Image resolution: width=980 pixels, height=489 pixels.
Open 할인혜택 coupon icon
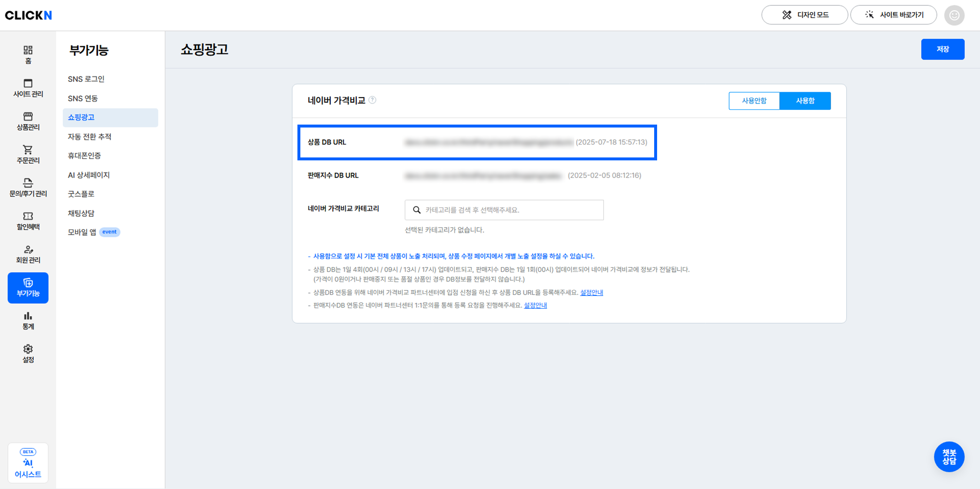click(28, 221)
